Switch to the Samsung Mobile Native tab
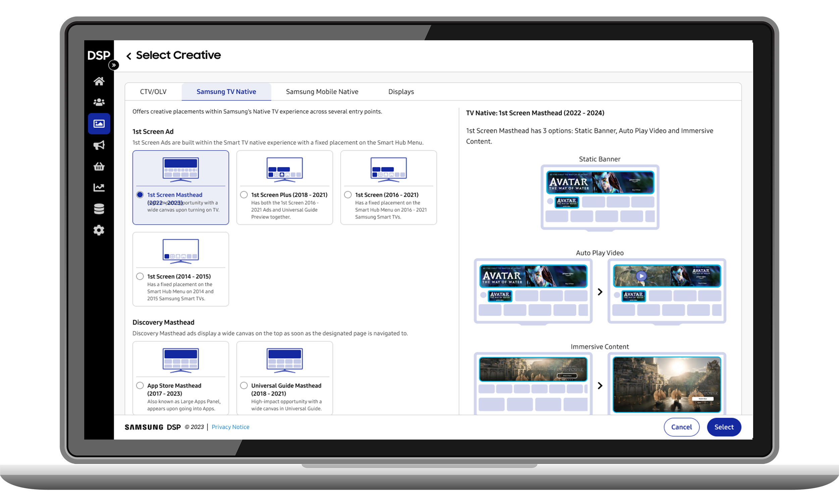The width and height of the screenshot is (839, 504). coord(322,92)
